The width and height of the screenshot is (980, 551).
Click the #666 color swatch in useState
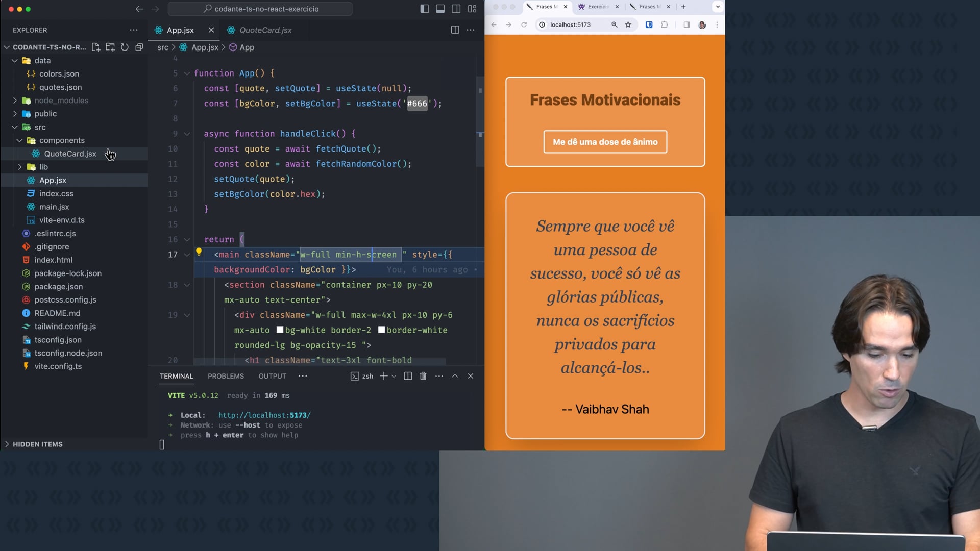pos(417,104)
